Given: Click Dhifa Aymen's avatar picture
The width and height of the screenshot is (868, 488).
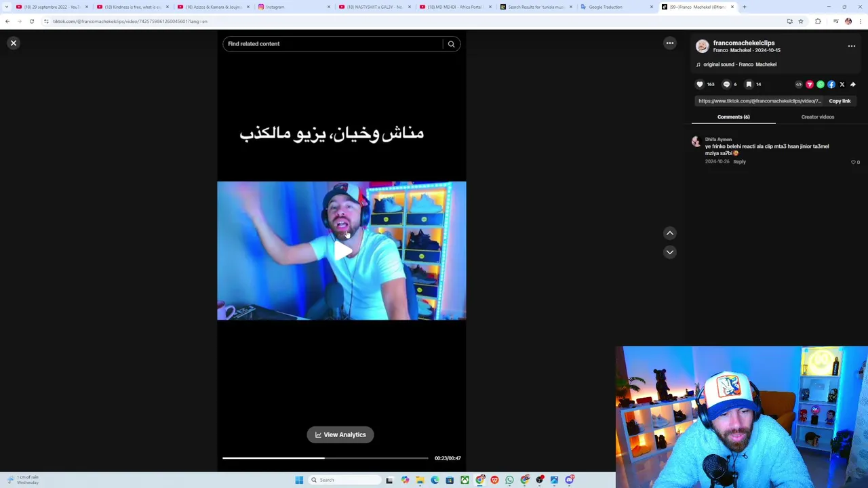Looking at the screenshot, I should pyautogui.click(x=696, y=142).
